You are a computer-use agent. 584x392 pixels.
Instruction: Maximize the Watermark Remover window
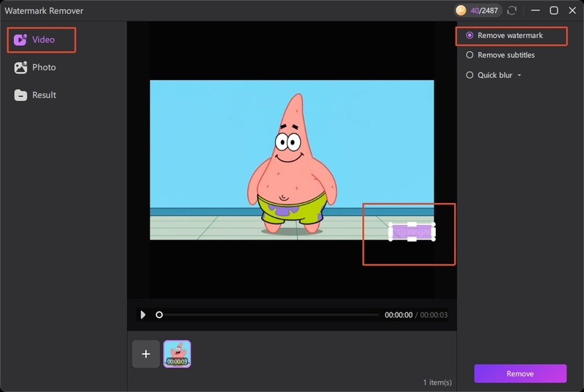click(x=554, y=10)
